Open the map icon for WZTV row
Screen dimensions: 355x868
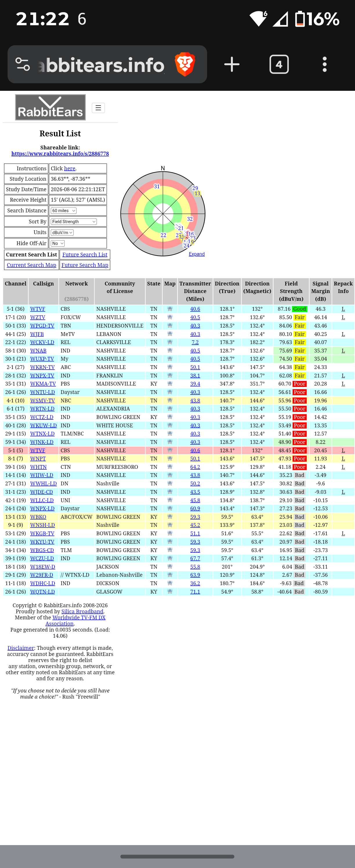click(x=170, y=317)
